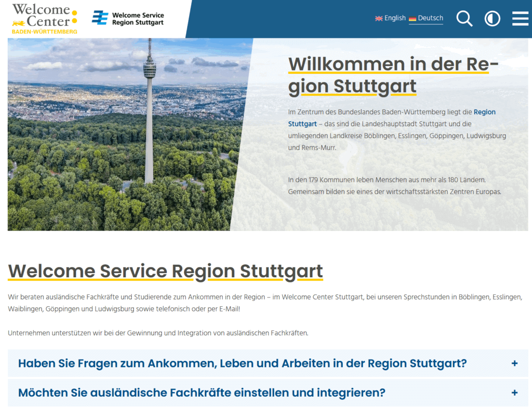Click the German flag icon

tap(412, 19)
